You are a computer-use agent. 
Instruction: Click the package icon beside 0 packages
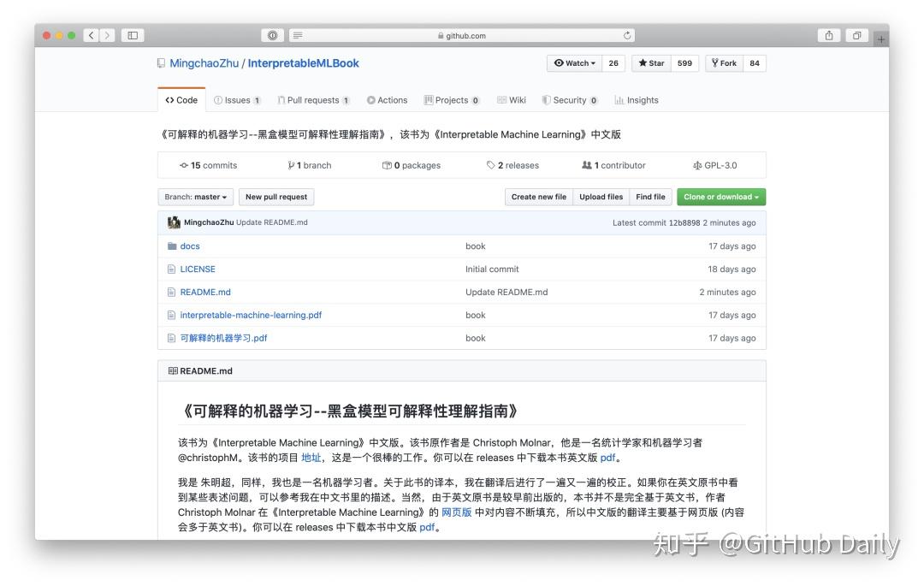tap(385, 165)
